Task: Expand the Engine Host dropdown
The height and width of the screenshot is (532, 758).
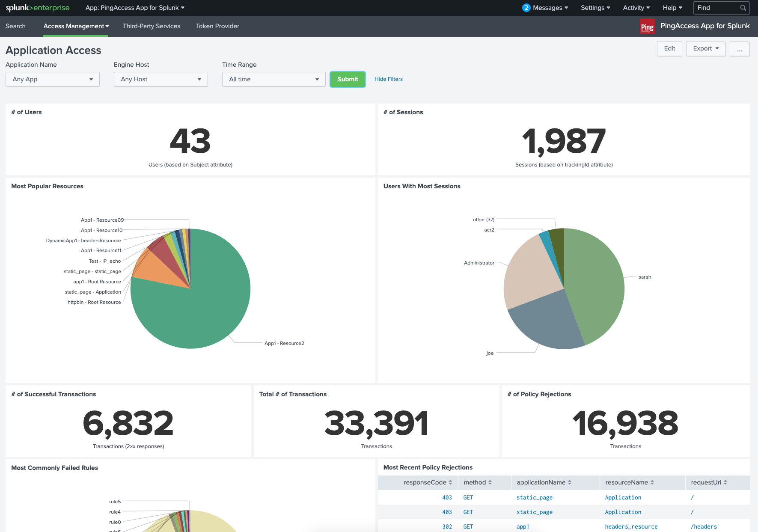Action: 161,79
